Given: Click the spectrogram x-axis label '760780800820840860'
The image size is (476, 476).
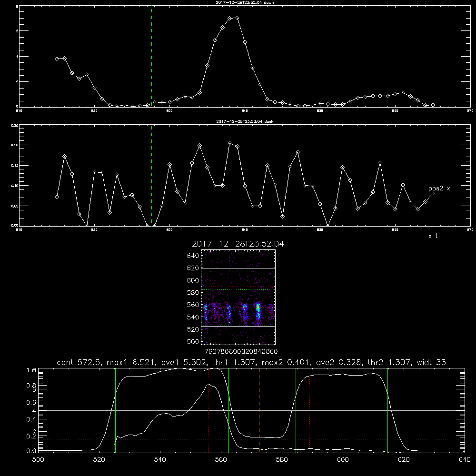Looking at the screenshot, I should point(241,351).
